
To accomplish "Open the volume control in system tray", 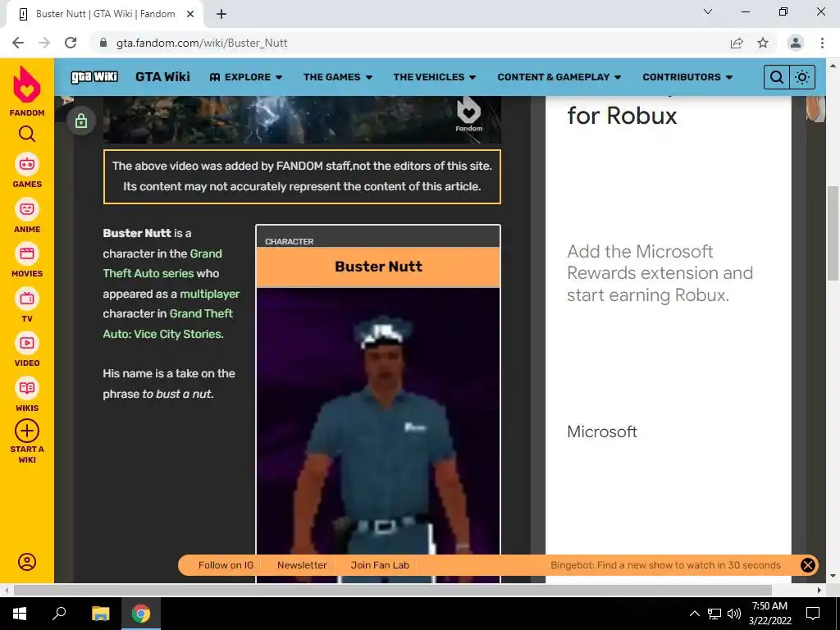I will tap(734, 614).
